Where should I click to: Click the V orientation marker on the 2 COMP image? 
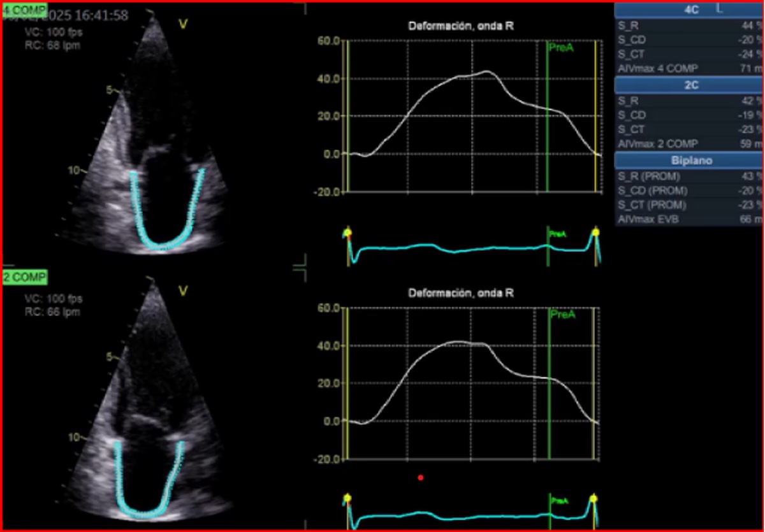pos(183,291)
